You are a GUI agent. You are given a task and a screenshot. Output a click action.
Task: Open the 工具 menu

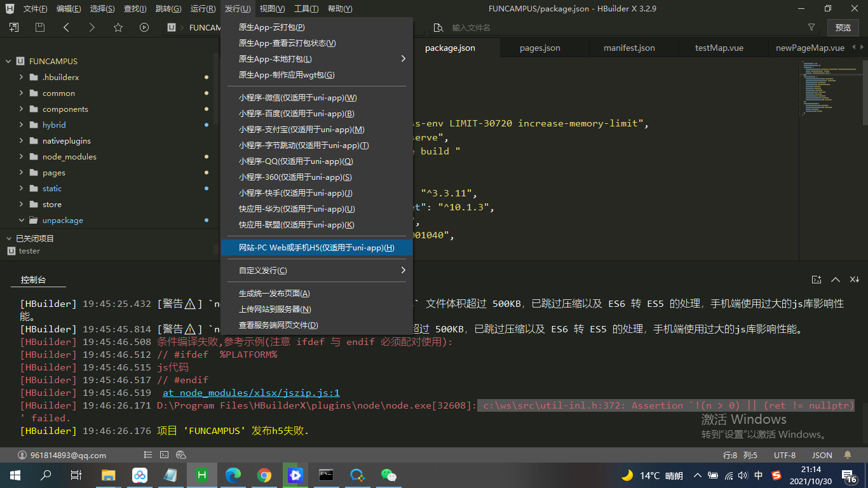pos(306,9)
